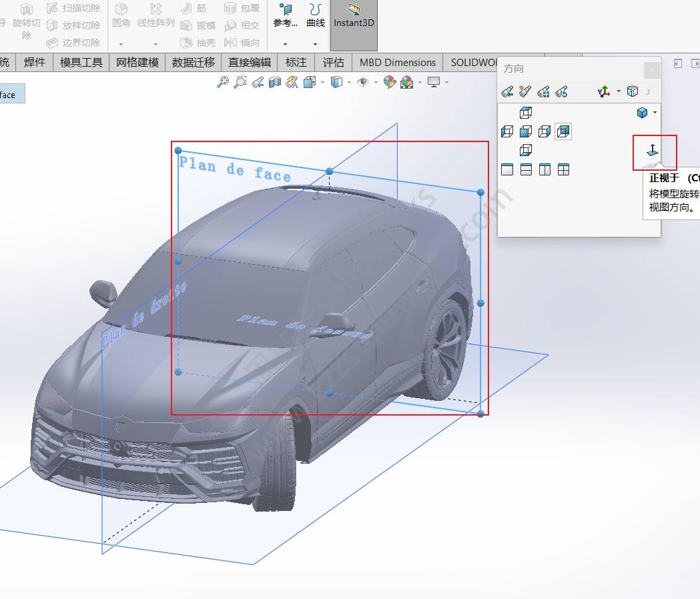
Task: Open the Display Style dropdown arrow
Action: [349, 83]
